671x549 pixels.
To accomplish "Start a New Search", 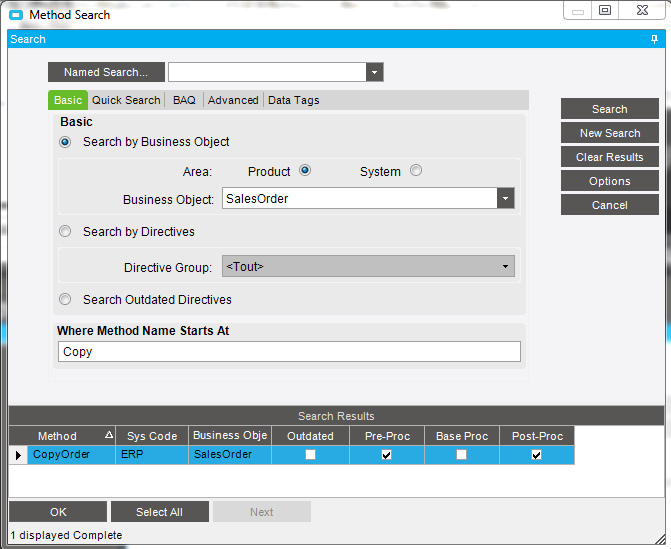I will (x=609, y=133).
